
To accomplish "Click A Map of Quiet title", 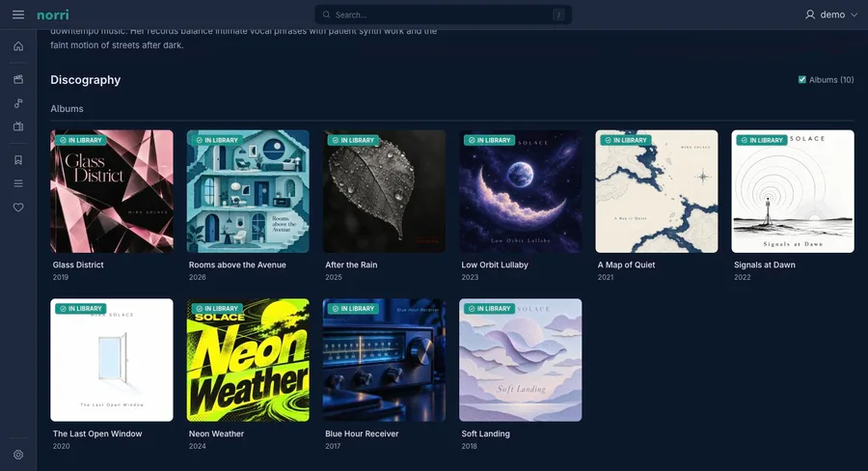I will click(626, 264).
